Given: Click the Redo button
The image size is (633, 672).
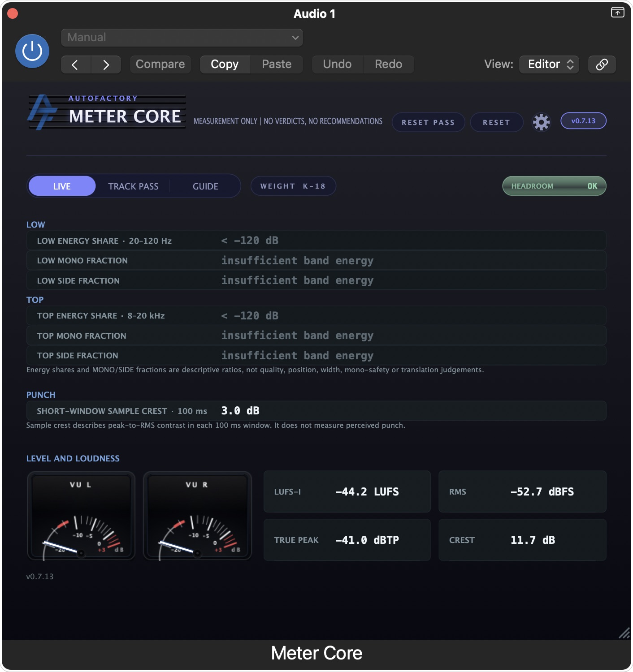Looking at the screenshot, I should pos(389,65).
